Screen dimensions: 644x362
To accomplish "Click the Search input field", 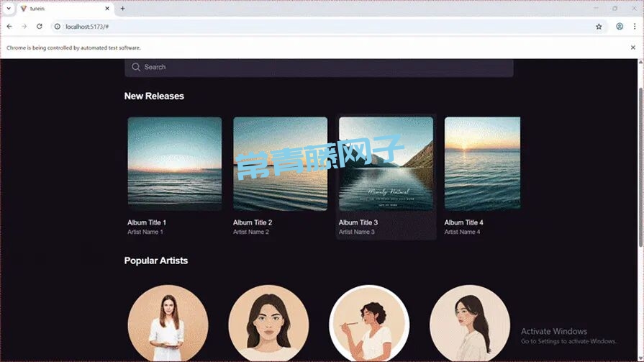I will [x=324, y=67].
